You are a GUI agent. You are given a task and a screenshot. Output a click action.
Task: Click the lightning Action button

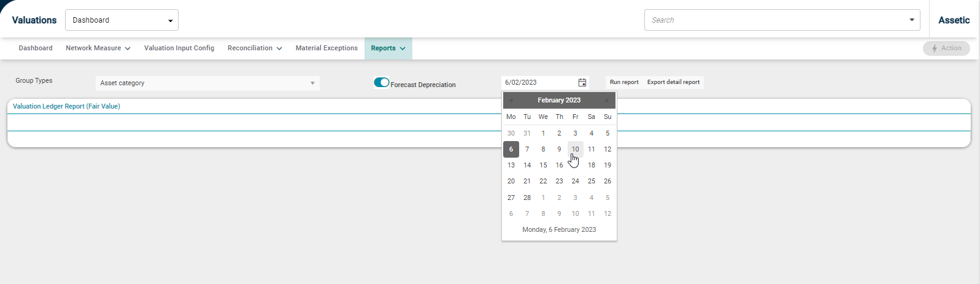tap(946, 48)
